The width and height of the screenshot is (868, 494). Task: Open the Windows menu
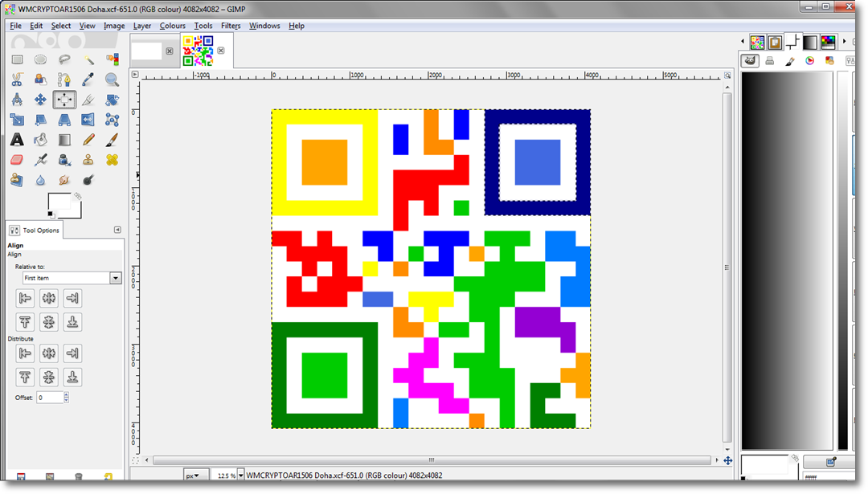[264, 26]
